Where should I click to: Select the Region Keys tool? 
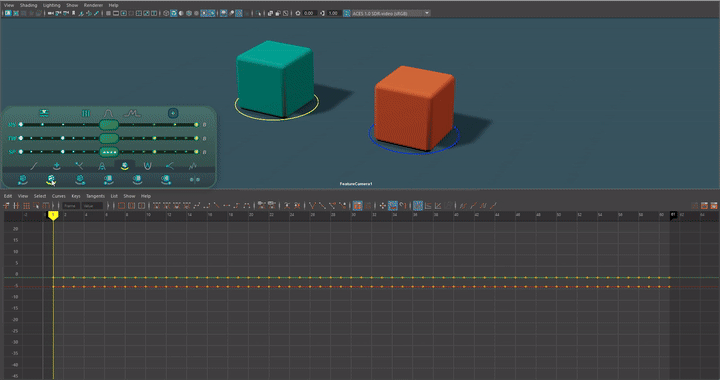pos(36,206)
